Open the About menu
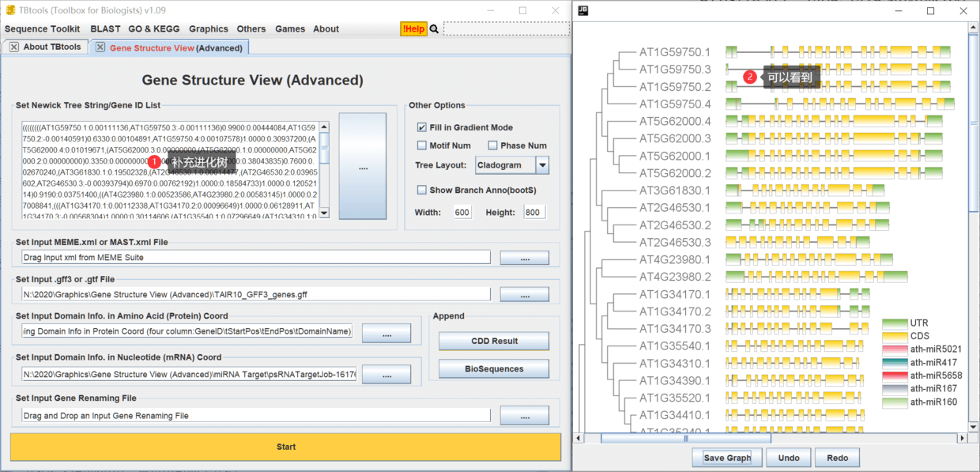Image resolution: width=980 pixels, height=472 pixels. tap(326, 29)
